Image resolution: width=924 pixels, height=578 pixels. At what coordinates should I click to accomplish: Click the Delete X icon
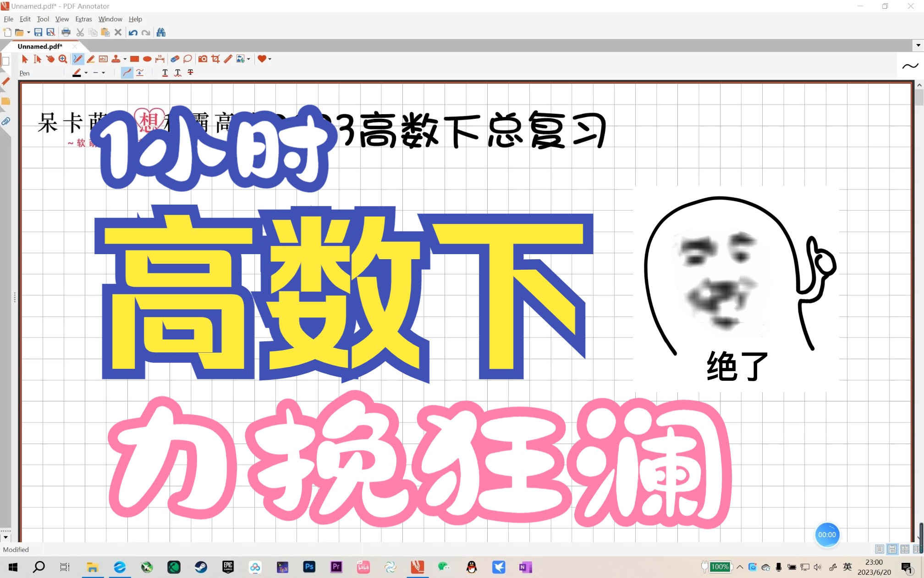118,32
